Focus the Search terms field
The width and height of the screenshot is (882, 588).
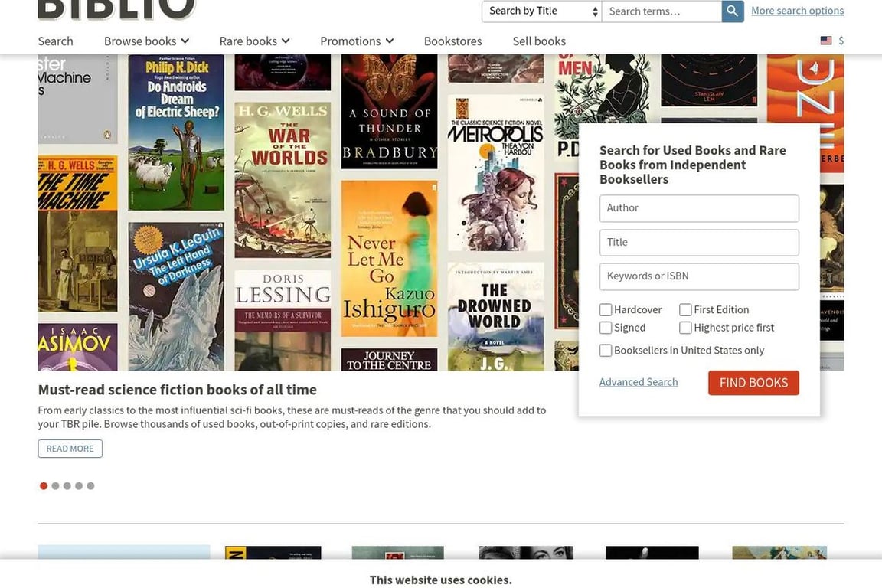(x=661, y=11)
